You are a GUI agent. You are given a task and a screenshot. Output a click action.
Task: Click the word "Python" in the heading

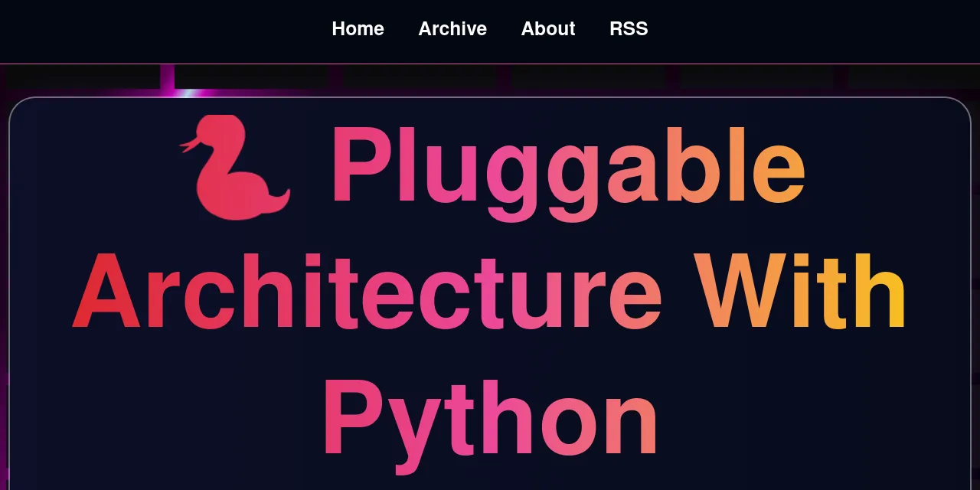click(490, 418)
